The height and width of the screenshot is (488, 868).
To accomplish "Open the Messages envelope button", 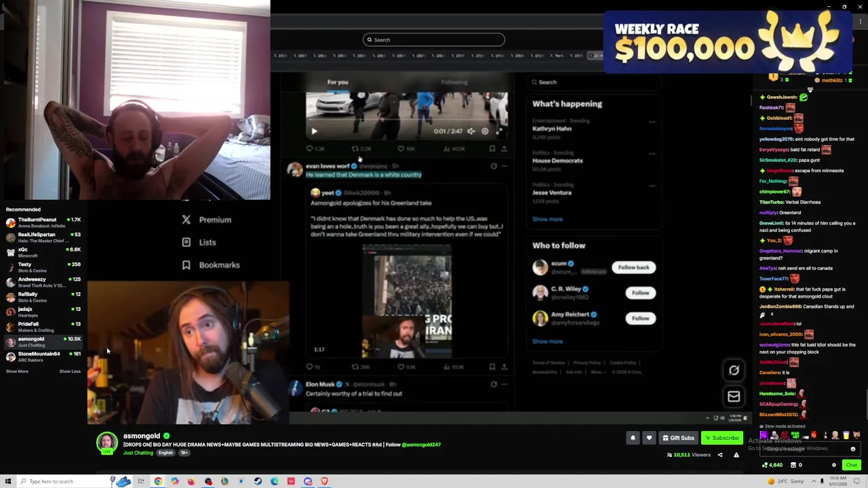I will (734, 396).
